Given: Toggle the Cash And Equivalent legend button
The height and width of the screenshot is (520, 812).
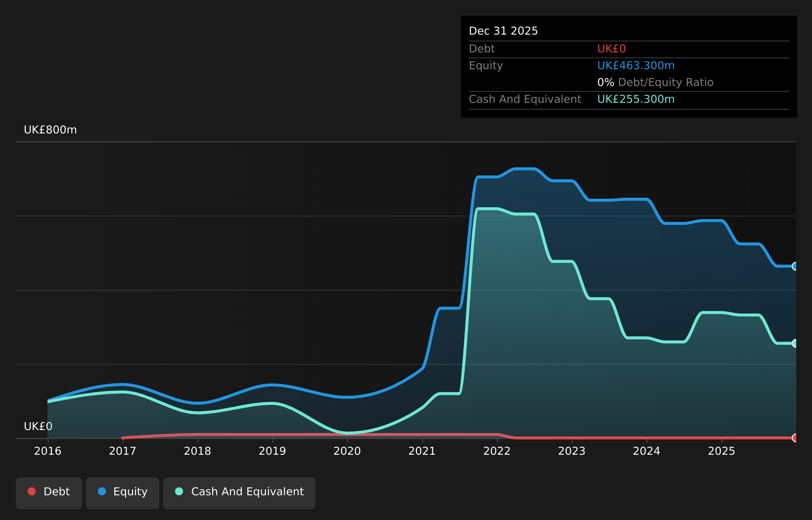Looking at the screenshot, I should point(239,493).
